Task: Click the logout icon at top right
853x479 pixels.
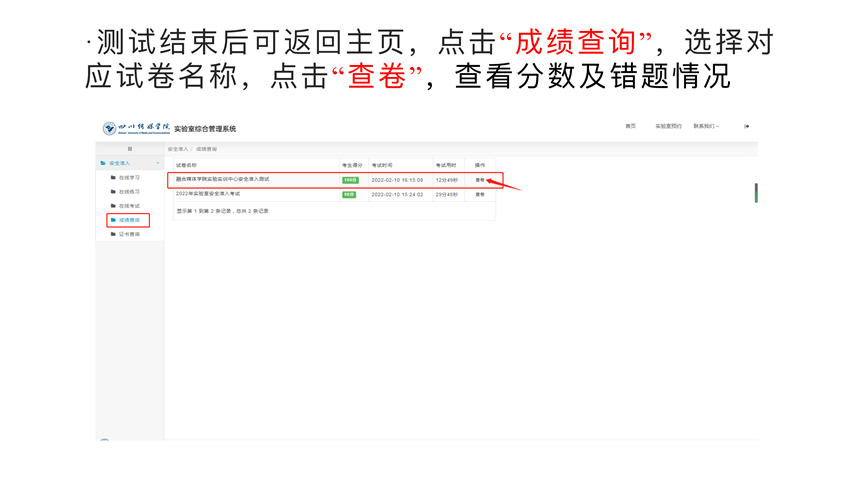Action: (x=746, y=127)
